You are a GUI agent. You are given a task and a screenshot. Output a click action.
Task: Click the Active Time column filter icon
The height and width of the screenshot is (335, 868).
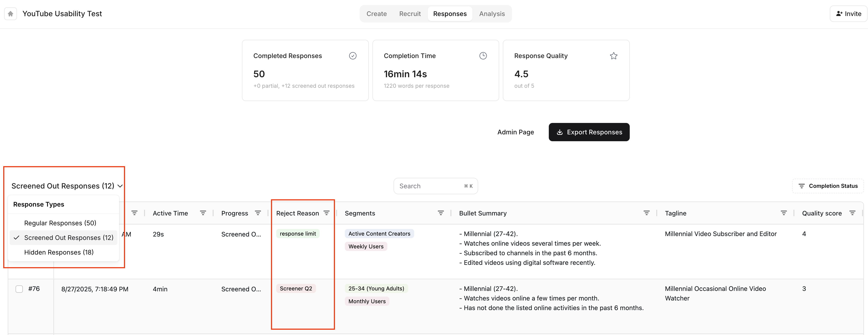coord(203,213)
